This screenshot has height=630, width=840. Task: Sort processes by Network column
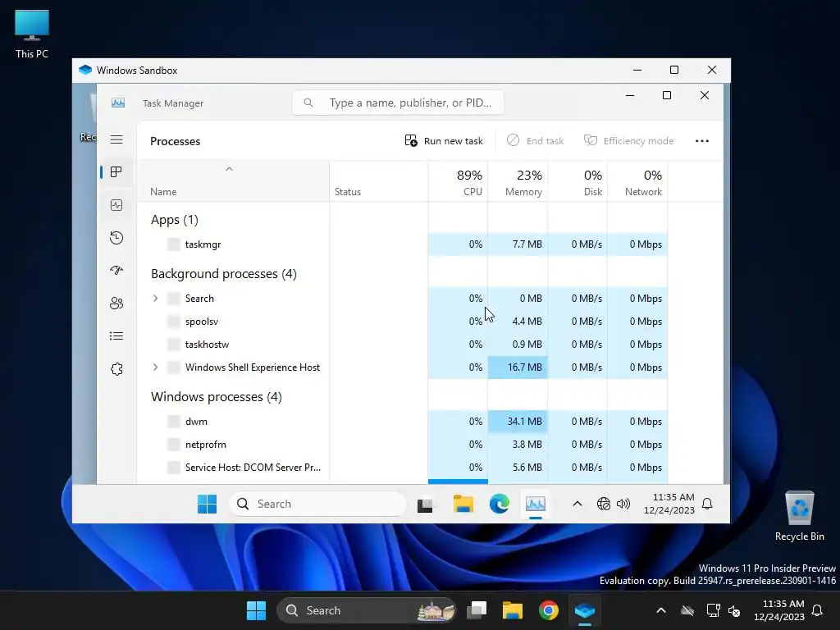click(x=638, y=182)
